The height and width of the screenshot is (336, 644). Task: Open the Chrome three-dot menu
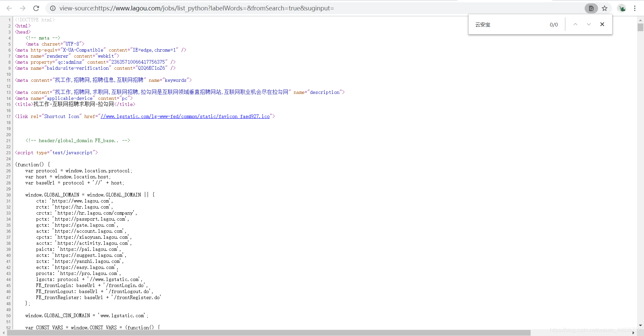635,8
